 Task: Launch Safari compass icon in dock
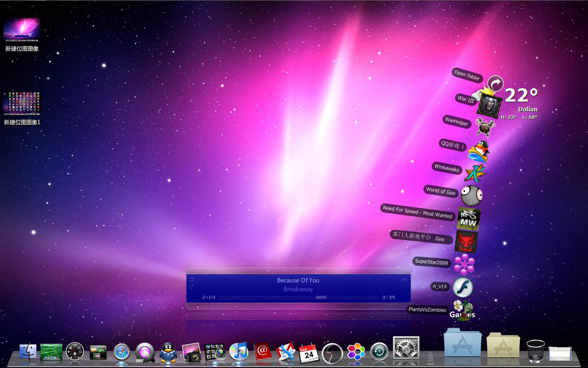coord(122,352)
